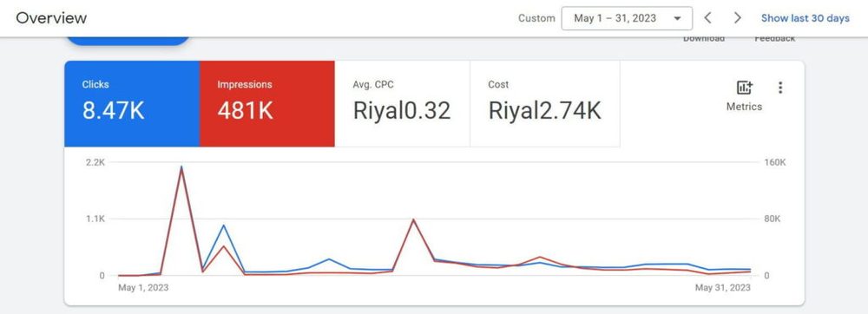Viewport: 868px width, 314px height.
Task: Click the May 1, 2023 axis label
Action: 143,288
